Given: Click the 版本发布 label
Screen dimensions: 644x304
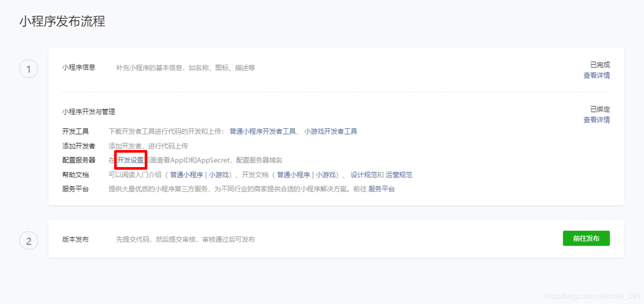Looking at the screenshot, I should point(76,239).
